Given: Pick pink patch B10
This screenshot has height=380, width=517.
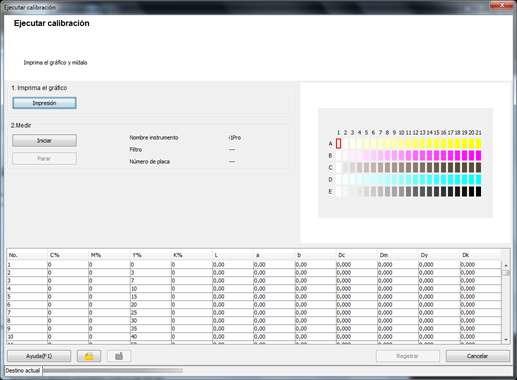Looking at the screenshot, I should [x=401, y=155].
